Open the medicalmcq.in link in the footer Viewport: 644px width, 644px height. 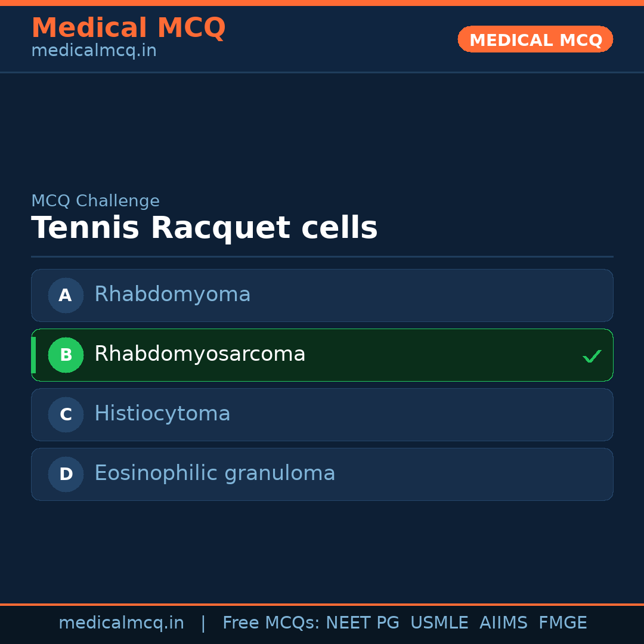click(x=121, y=623)
